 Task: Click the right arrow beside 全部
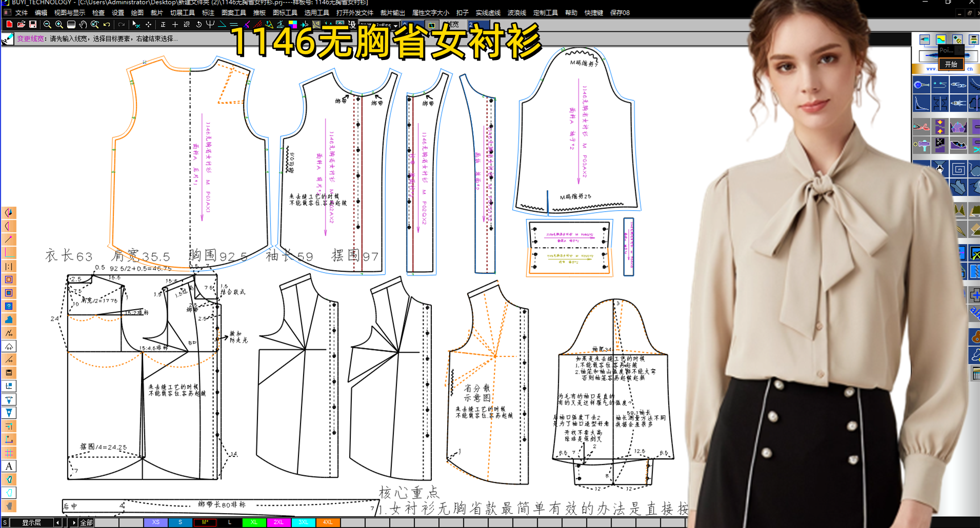pos(74,522)
